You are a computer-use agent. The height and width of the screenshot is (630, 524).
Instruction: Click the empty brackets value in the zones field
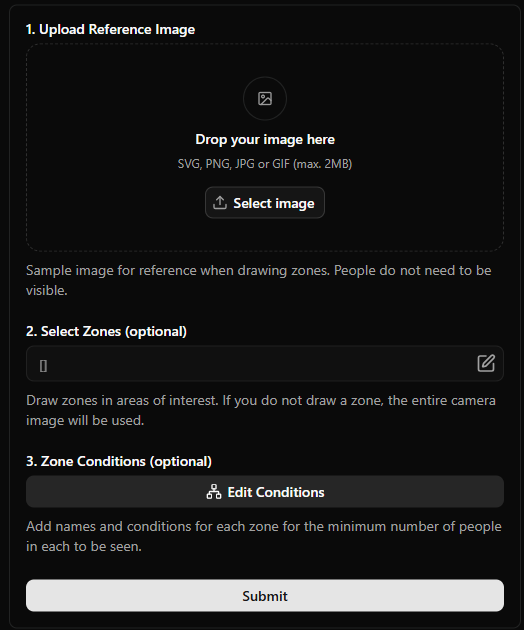43,366
